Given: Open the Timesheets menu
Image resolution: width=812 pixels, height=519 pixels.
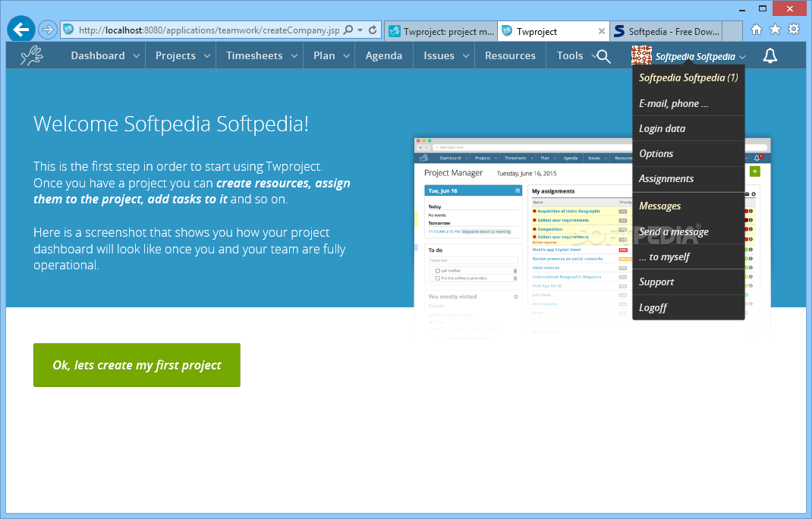Looking at the screenshot, I should [x=254, y=55].
